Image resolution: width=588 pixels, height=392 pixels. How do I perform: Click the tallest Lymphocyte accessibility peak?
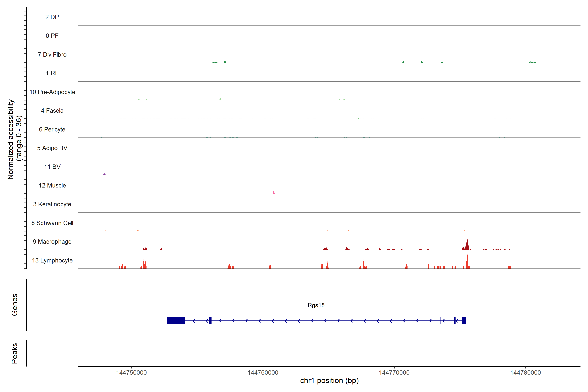467,262
